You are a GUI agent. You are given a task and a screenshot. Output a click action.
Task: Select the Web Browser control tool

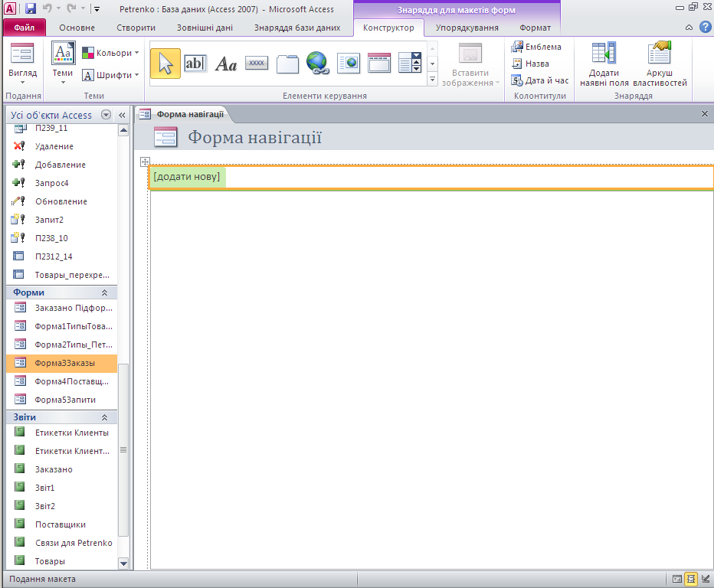(349, 64)
